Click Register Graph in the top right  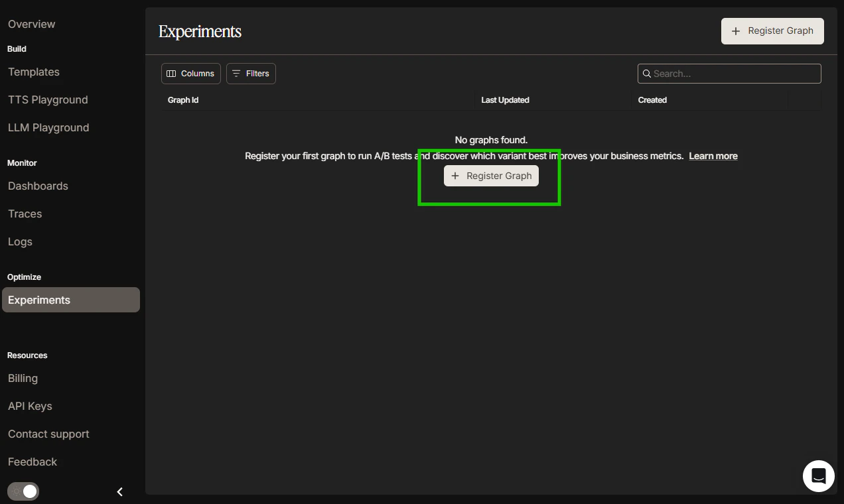tap(772, 31)
